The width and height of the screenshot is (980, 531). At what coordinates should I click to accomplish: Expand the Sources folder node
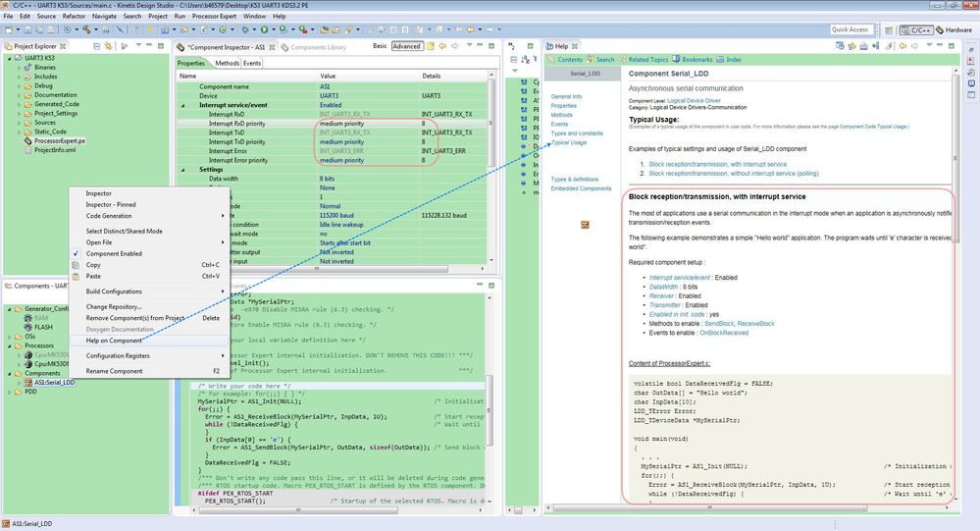(19, 123)
